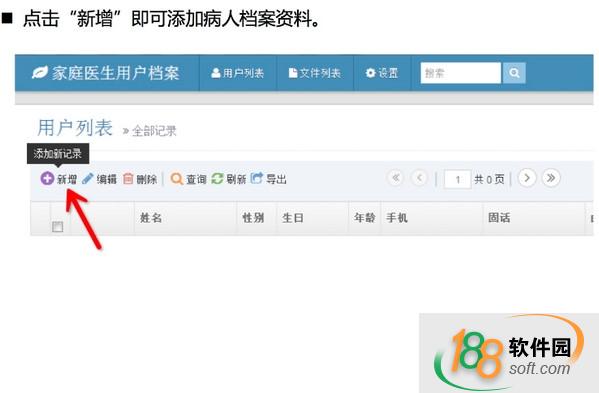Click the 共 0 页 page count text

tap(489, 179)
